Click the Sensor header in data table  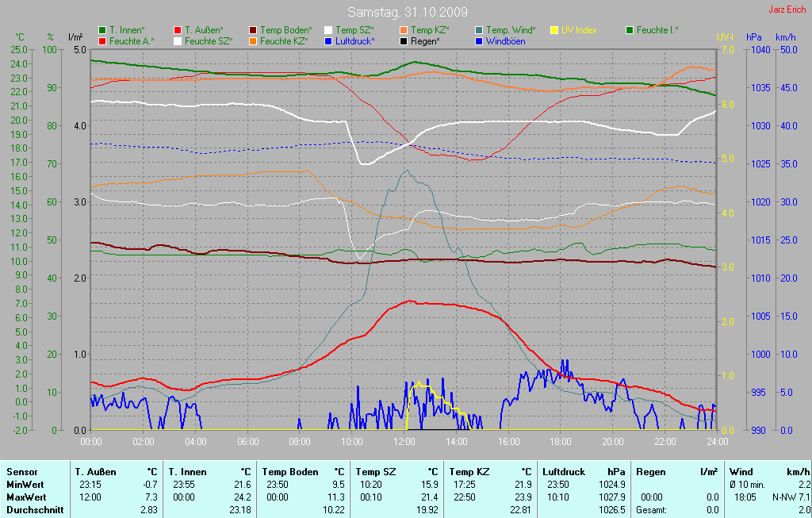[21, 472]
